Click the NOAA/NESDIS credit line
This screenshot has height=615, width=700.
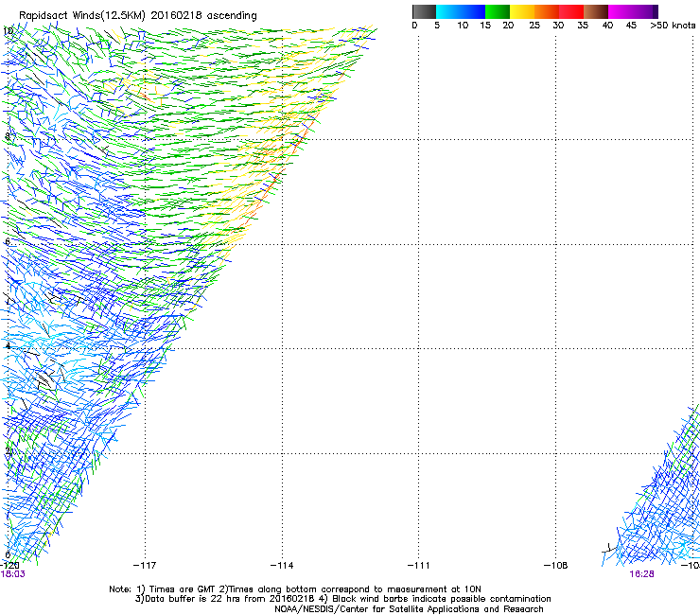[x=409, y=609]
